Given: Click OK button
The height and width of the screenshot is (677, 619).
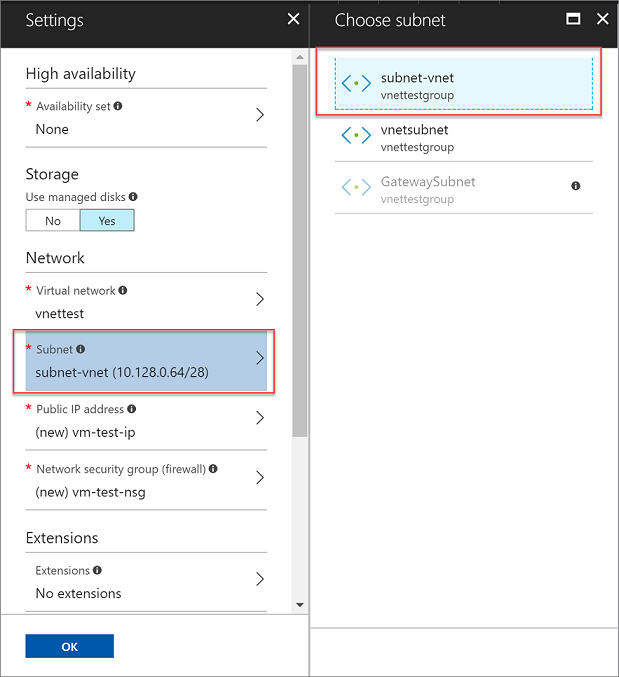Looking at the screenshot, I should click(69, 646).
